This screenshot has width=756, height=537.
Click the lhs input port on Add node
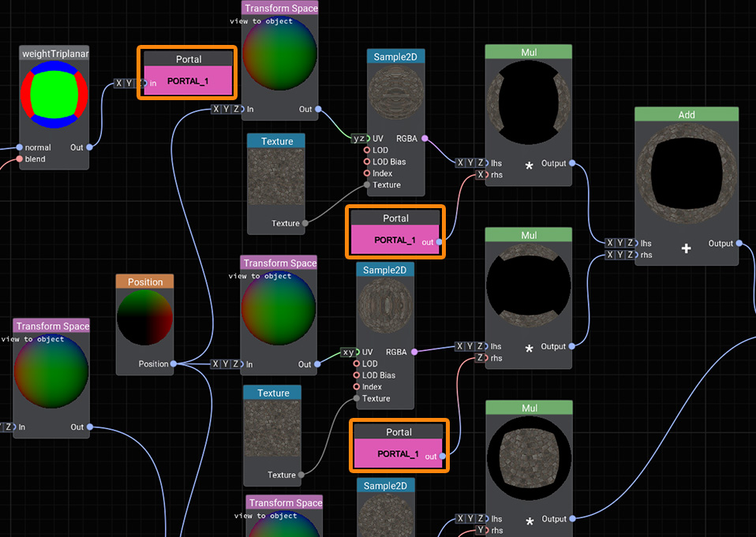click(x=636, y=243)
